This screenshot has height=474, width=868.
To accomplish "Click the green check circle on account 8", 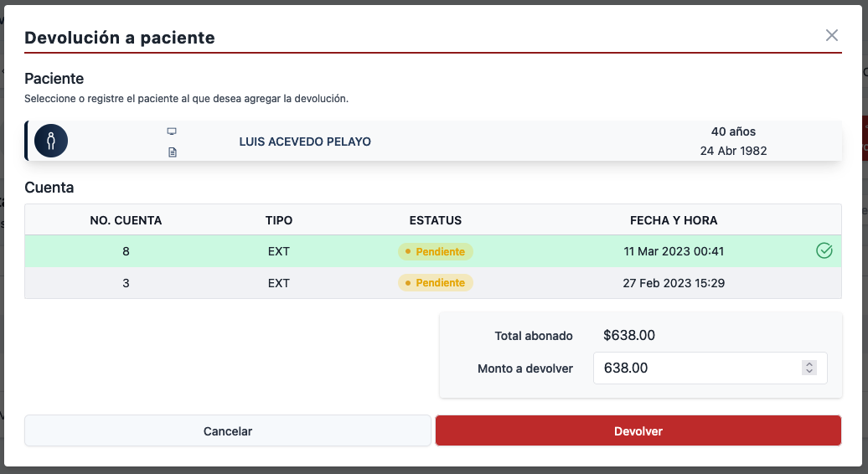I will [824, 251].
